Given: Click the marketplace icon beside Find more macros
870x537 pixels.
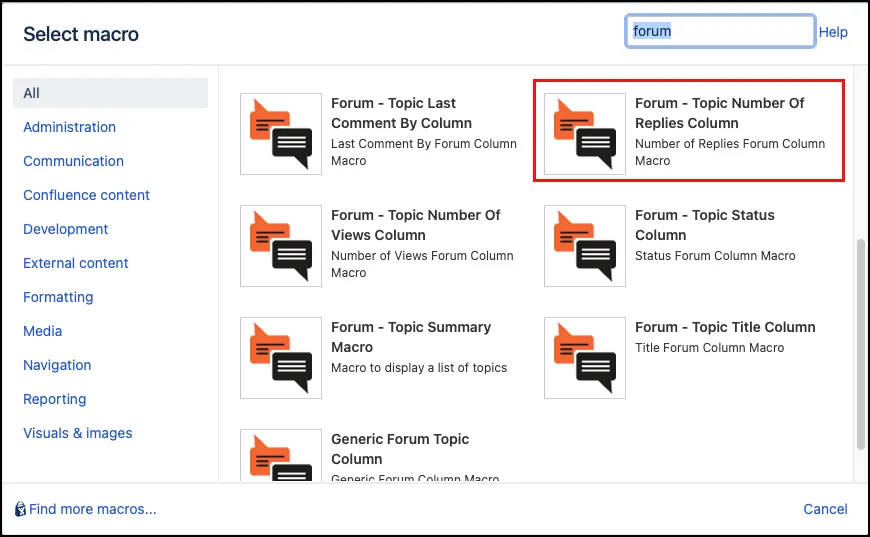Looking at the screenshot, I should tap(20, 509).
